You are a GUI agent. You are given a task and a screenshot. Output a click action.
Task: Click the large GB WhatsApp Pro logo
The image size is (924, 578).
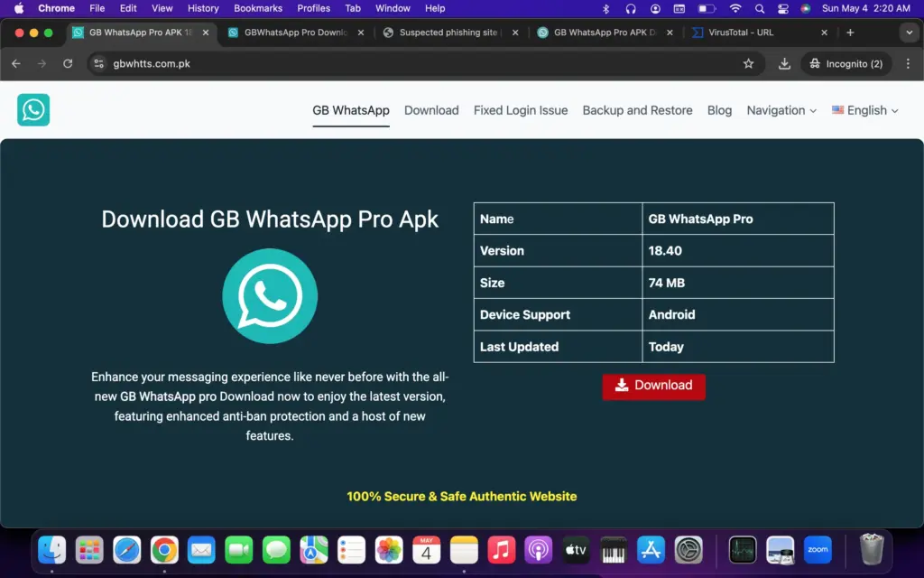click(x=270, y=296)
